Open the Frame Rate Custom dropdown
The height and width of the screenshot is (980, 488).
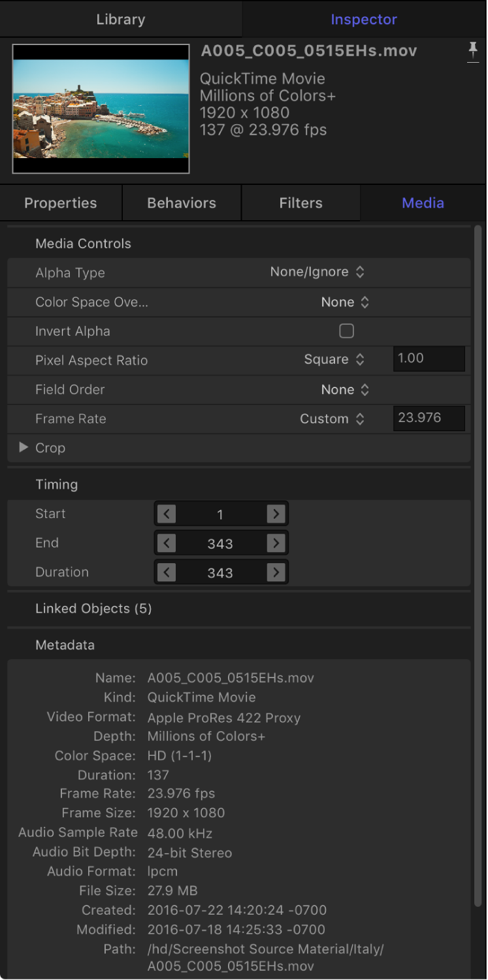[x=332, y=419]
